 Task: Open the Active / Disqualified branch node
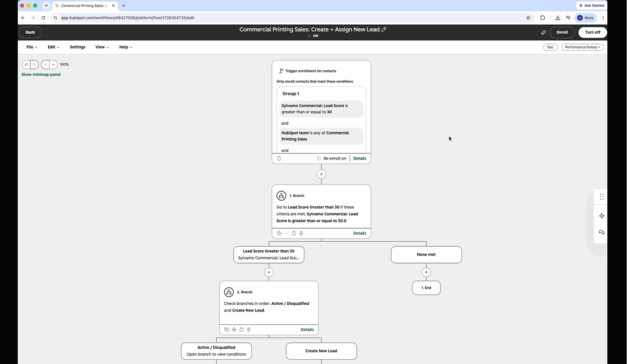click(x=216, y=351)
